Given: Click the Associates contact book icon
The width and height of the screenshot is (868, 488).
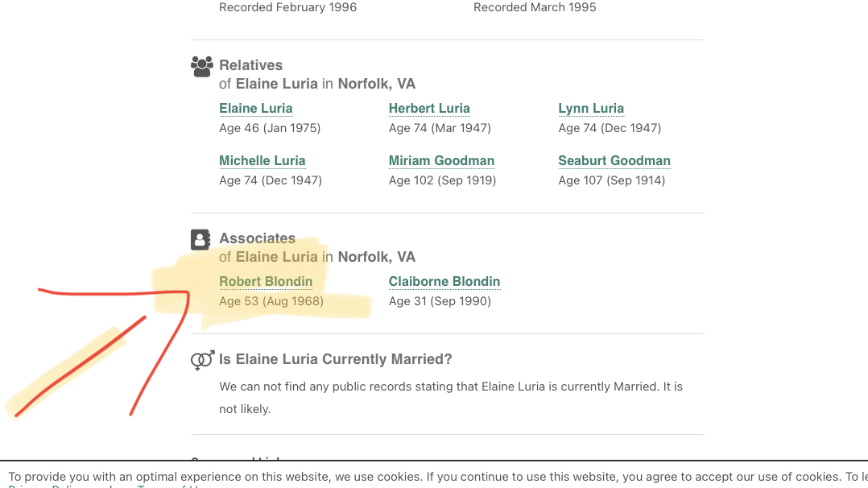Looking at the screenshot, I should coord(200,240).
